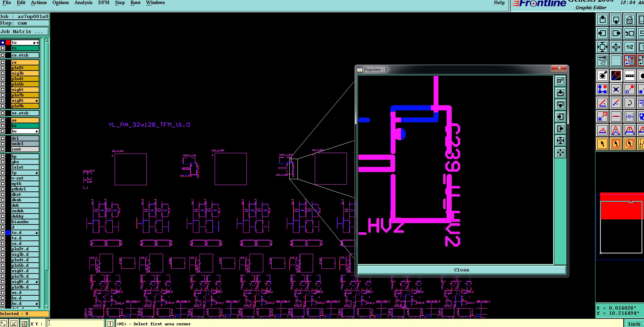Viewport: 644px width, 327px height.
Task: Pan view right in main toolbar
Action: pyautogui.click(x=616, y=33)
